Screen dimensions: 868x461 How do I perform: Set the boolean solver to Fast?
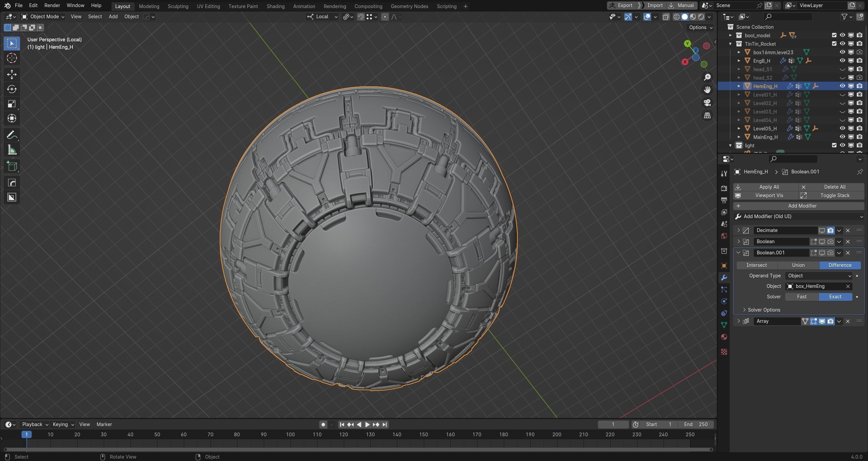[802, 297]
